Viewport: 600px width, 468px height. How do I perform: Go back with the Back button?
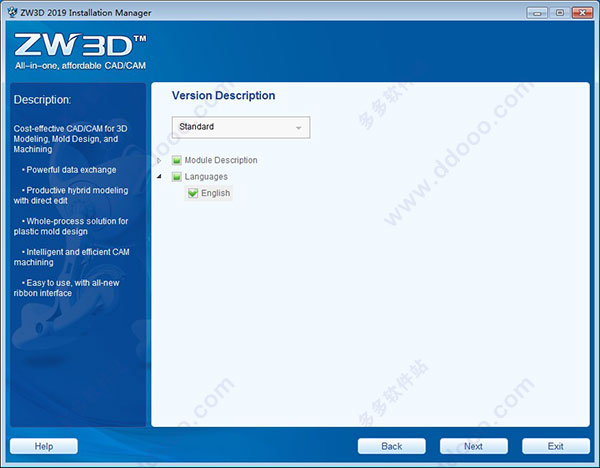391,446
